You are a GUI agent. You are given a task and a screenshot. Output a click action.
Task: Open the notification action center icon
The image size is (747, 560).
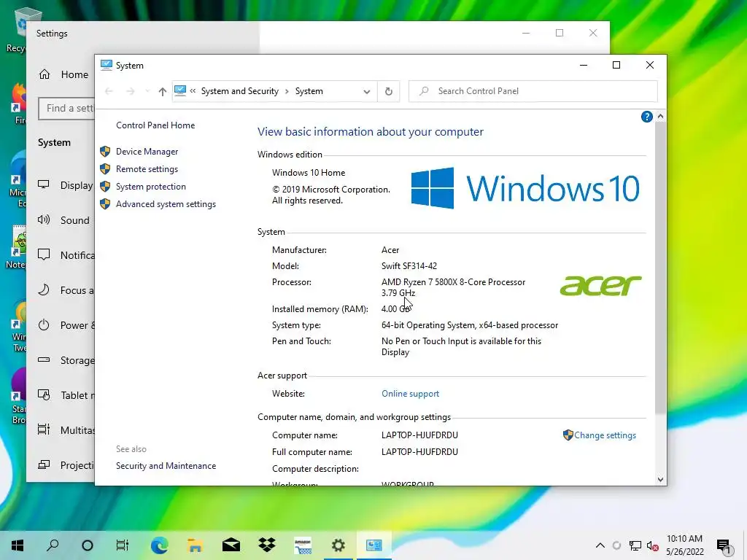tap(724, 546)
